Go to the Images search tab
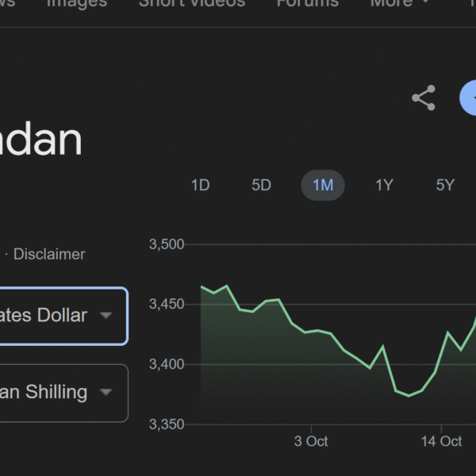476x476 pixels. (77, 3)
